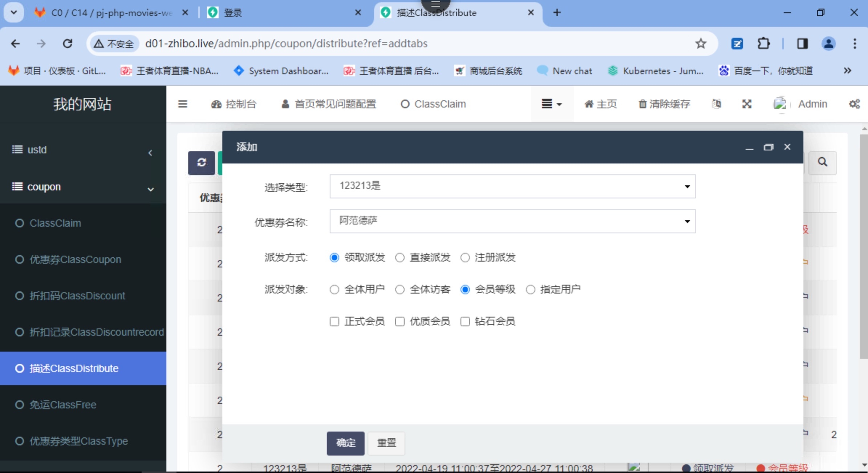This screenshot has height=473, width=868.
Task: Open the System Dashboard bookmark
Action: pyautogui.click(x=281, y=70)
